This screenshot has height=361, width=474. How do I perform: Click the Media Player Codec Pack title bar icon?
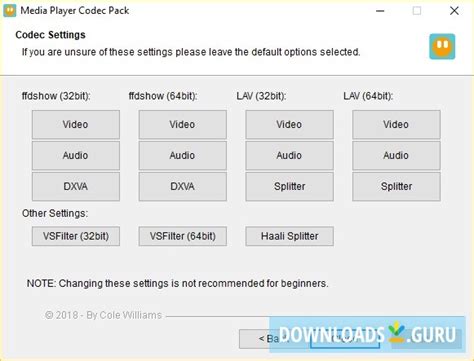(x=10, y=11)
